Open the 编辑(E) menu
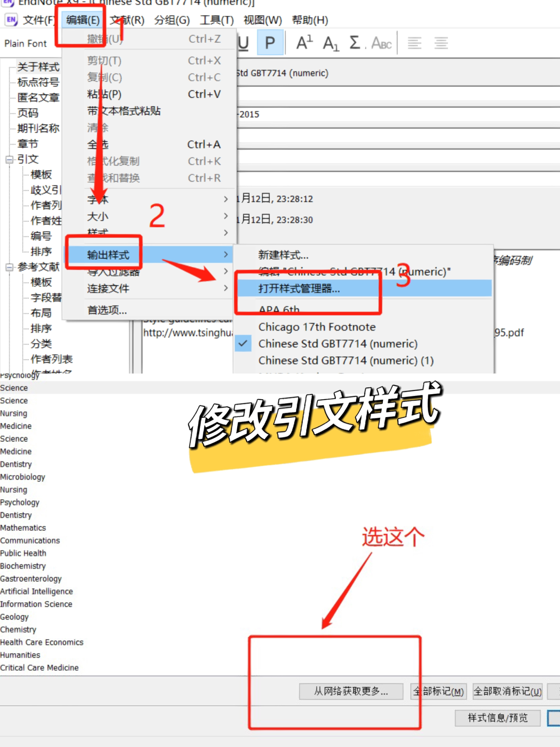Viewport: 560px width, 747px height. [x=83, y=20]
